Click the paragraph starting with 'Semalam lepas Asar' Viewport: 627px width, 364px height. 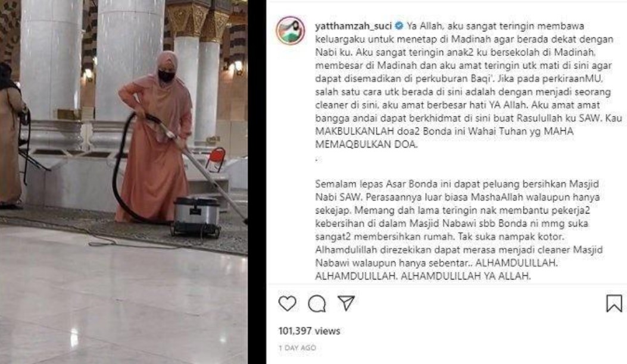pyautogui.click(x=459, y=230)
